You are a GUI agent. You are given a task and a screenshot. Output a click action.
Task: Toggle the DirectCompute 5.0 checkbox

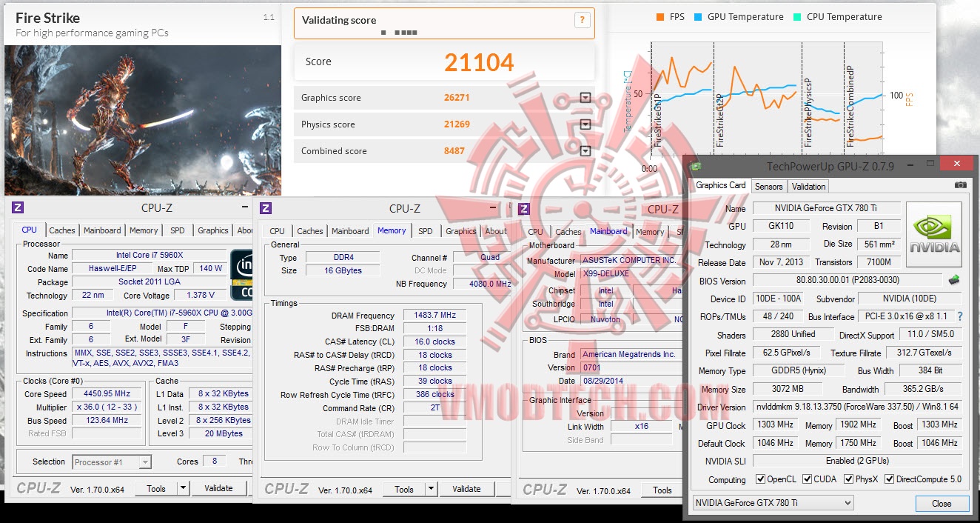(x=890, y=479)
